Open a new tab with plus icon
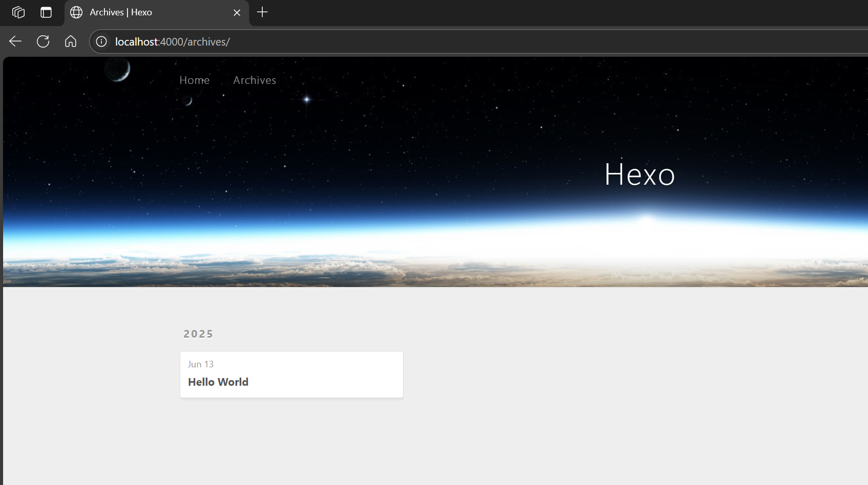The image size is (868, 485). (x=262, y=12)
